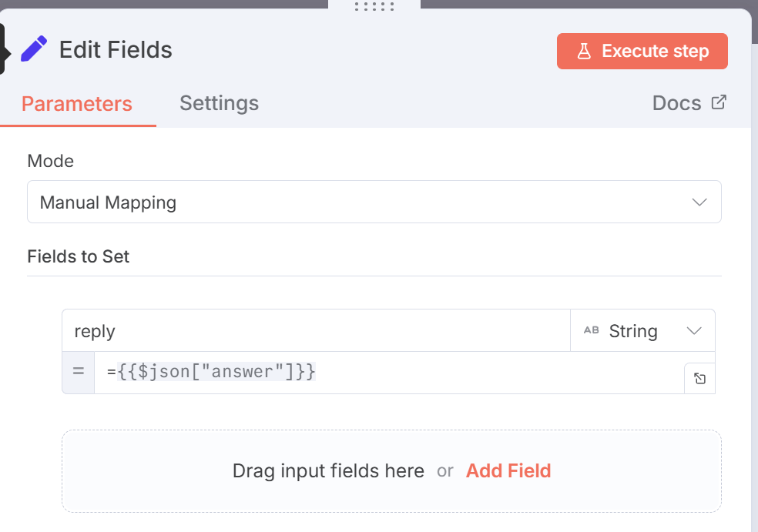
Task: Open the Mode dropdown showing Manual Mapping
Action: click(x=362, y=202)
